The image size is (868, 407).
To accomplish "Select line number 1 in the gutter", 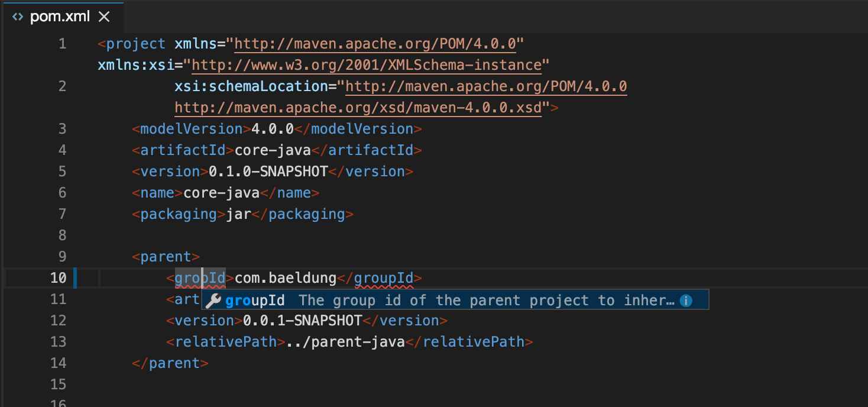I will (63, 43).
